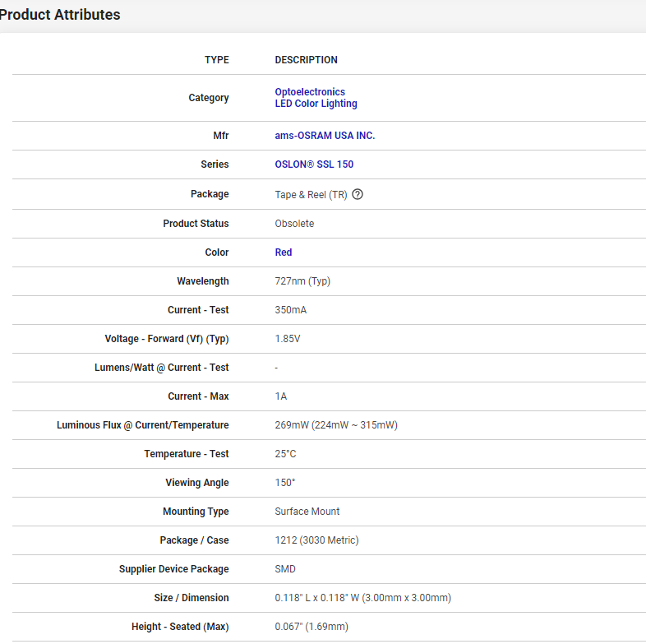Select the 269mW (224mW ~ 315mW) value
This screenshot has height=644, width=646.
pyautogui.click(x=336, y=425)
